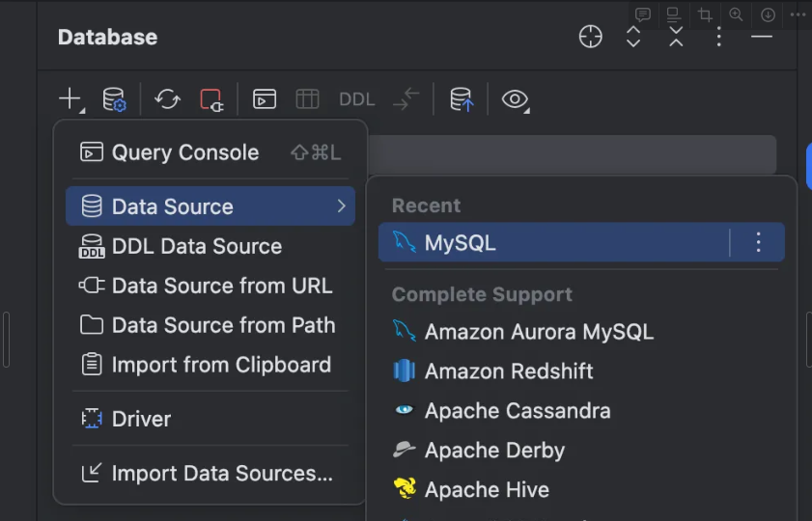The image size is (812, 521).
Task: Open the Jump to Query Console icon
Action: pyautogui.click(x=265, y=99)
